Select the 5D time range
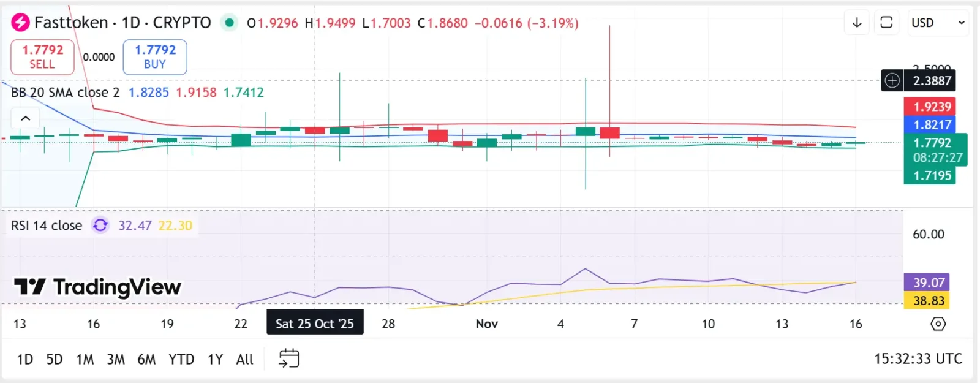Viewport: 980px width, 383px height. point(55,359)
